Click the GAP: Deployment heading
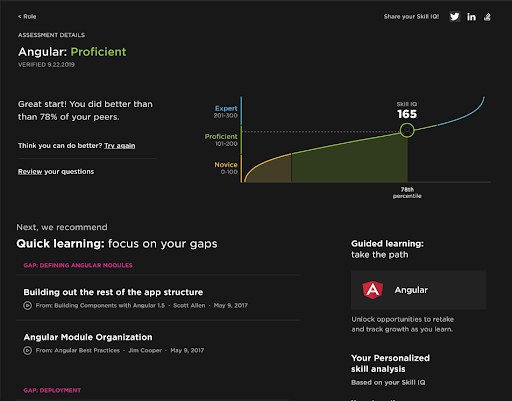Screen dimensions: 512x401 [52, 390]
